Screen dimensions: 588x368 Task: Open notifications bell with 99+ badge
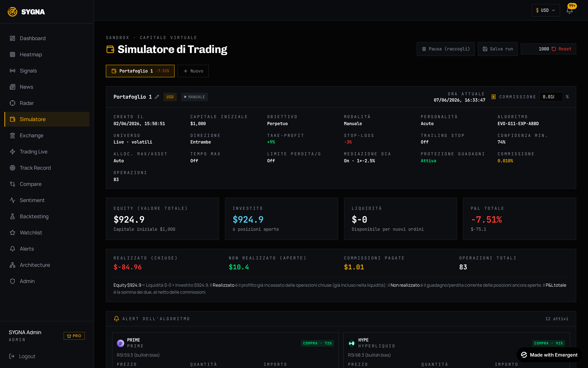[x=570, y=10]
